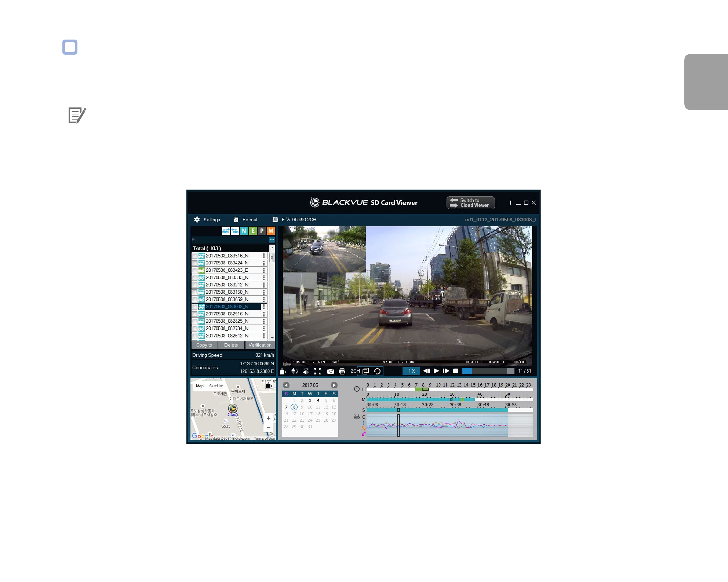Print the current frame

pos(342,371)
